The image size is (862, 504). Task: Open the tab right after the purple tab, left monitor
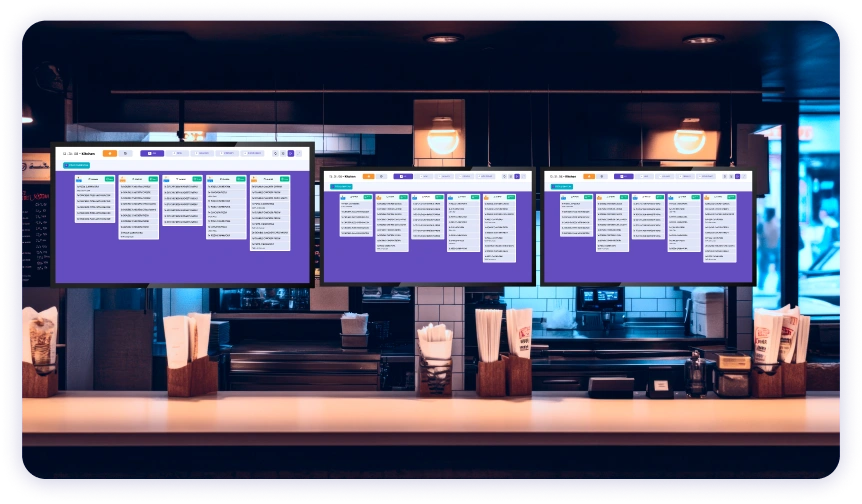[x=177, y=153]
